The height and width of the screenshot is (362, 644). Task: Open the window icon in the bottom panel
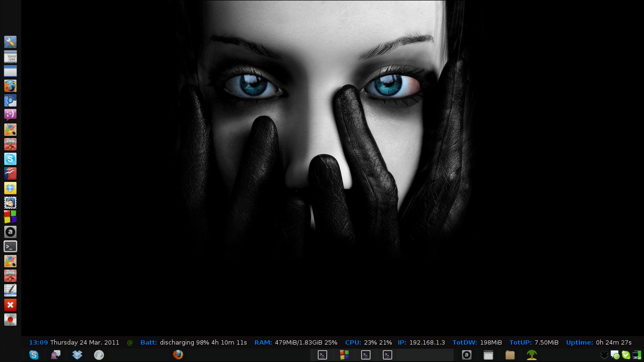pos(488,355)
